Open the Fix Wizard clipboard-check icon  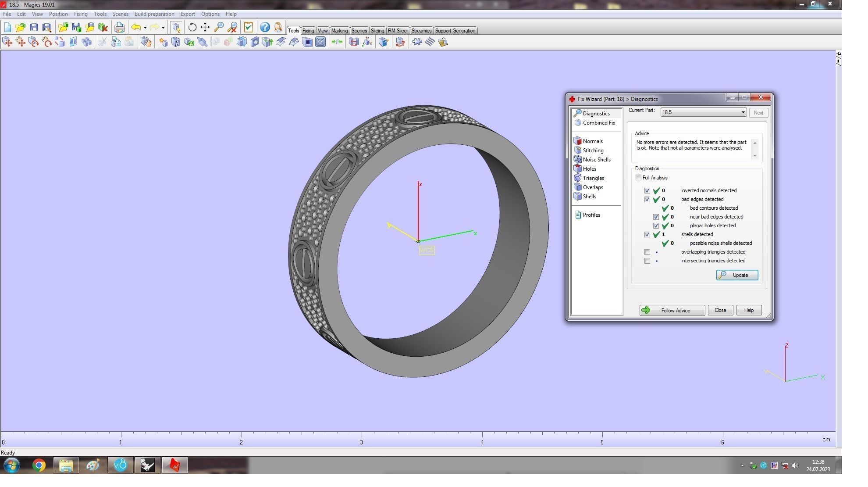click(x=249, y=27)
